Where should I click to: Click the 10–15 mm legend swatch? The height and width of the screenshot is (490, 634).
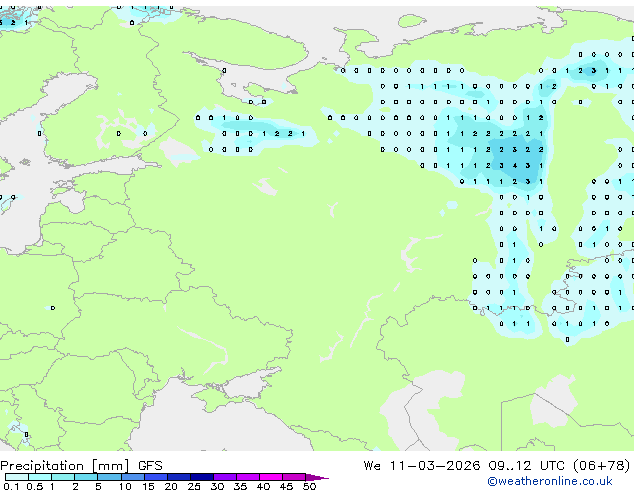coord(132,477)
